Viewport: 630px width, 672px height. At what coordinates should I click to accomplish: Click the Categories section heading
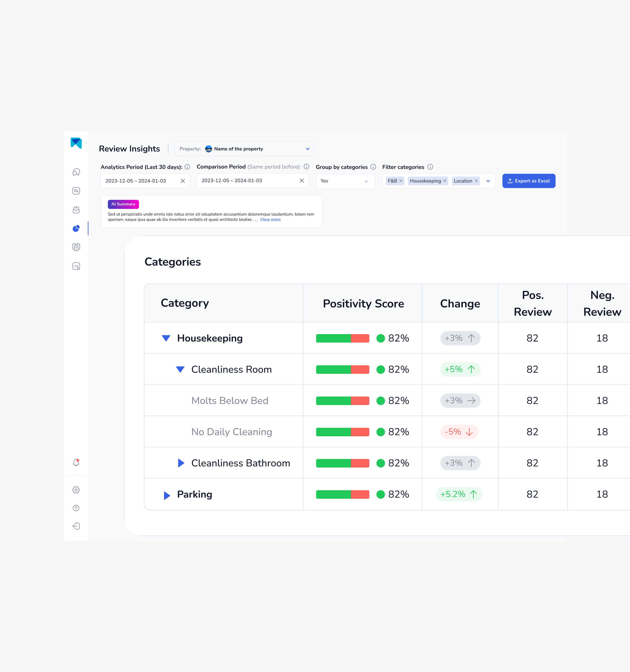[172, 262]
